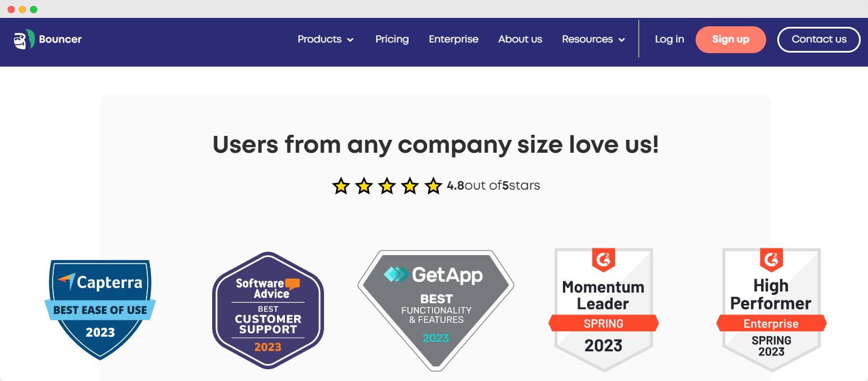Click the first yellow rating star

(341, 186)
